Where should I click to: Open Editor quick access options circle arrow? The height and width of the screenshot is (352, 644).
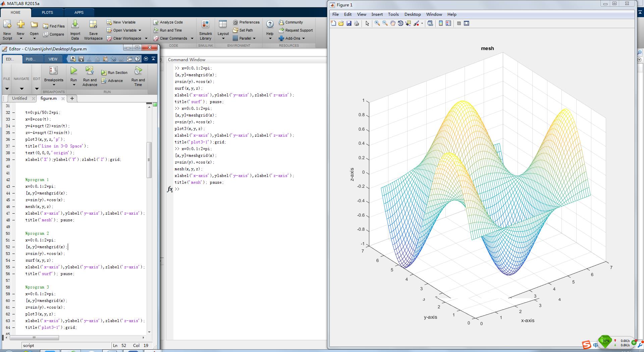[x=146, y=59]
